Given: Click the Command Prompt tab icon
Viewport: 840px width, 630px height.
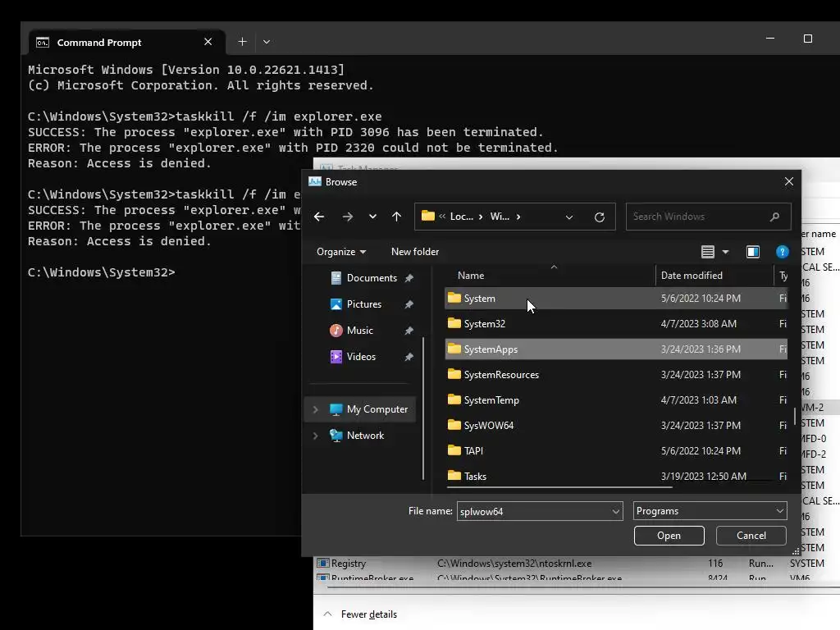Looking at the screenshot, I should [x=43, y=43].
